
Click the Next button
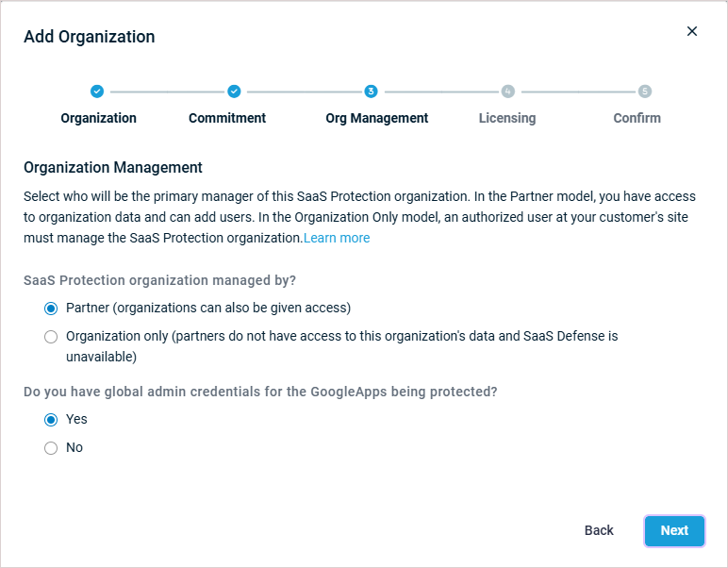click(674, 530)
